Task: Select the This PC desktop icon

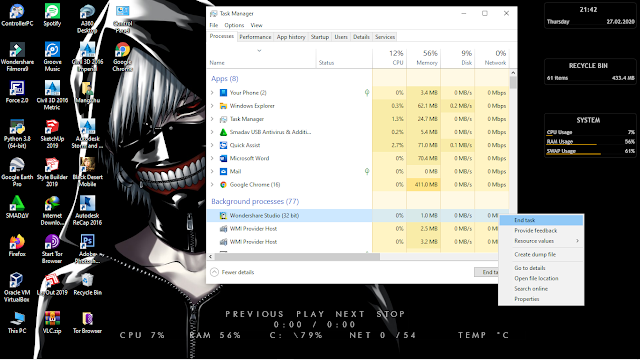Action: point(17,322)
